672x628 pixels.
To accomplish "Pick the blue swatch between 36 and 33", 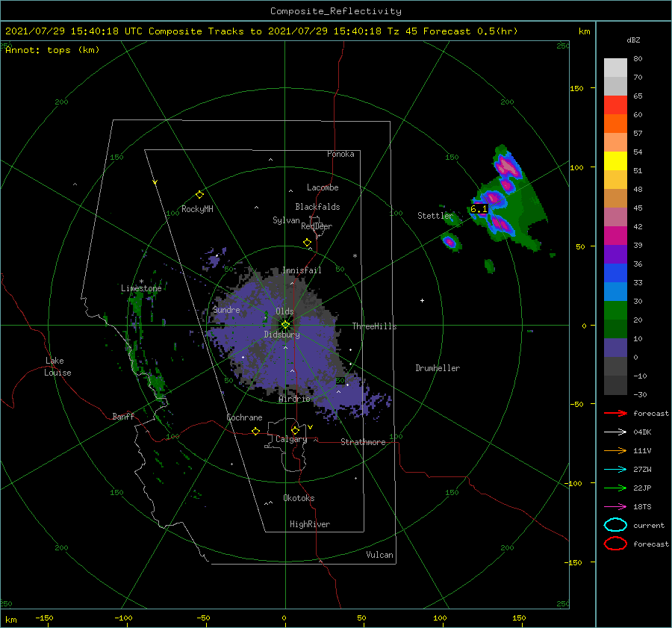I will tap(615, 273).
